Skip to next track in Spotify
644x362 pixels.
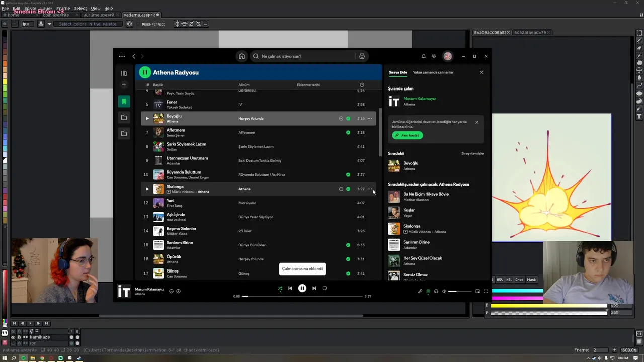pos(314,288)
